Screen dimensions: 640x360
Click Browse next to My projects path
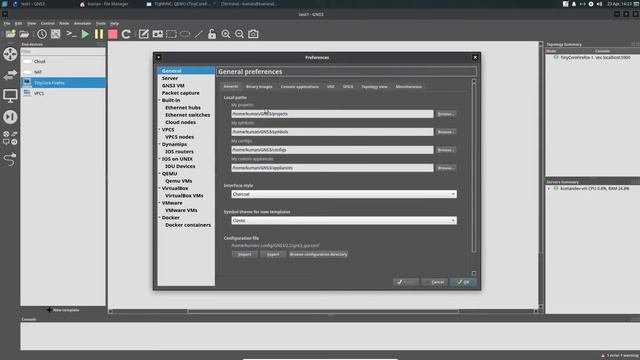[x=446, y=114]
